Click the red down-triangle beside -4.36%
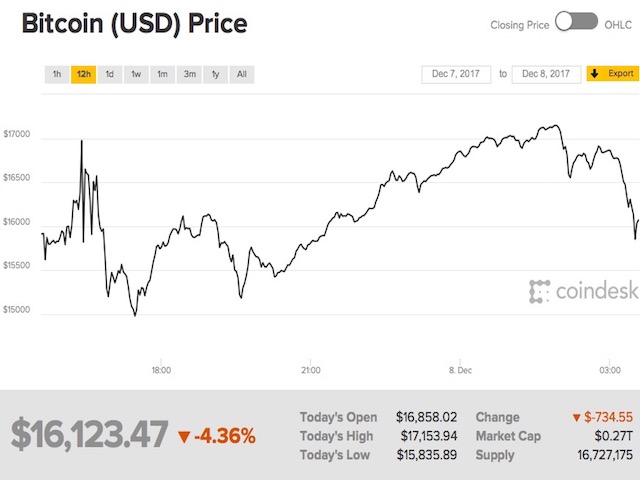The image size is (640, 480). click(x=183, y=437)
